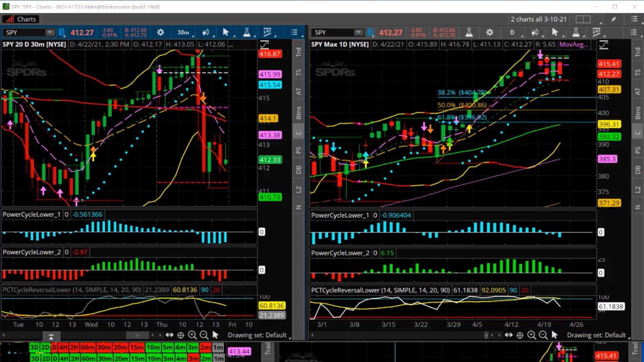Image resolution: width=644 pixels, height=362 pixels.
Task: Click the 416.87 red price label on left chart
Action: click(270, 54)
